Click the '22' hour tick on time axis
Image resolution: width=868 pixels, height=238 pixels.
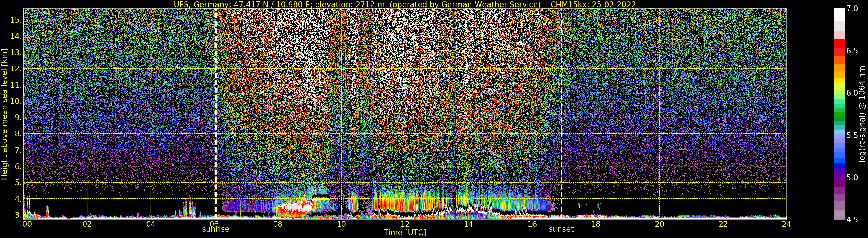pos(723,224)
